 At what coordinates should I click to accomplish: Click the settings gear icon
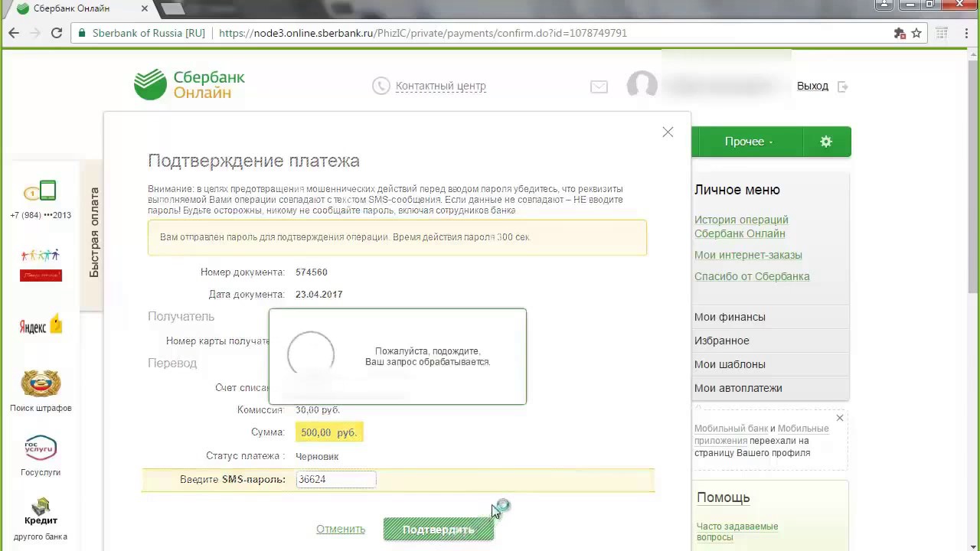coord(826,142)
